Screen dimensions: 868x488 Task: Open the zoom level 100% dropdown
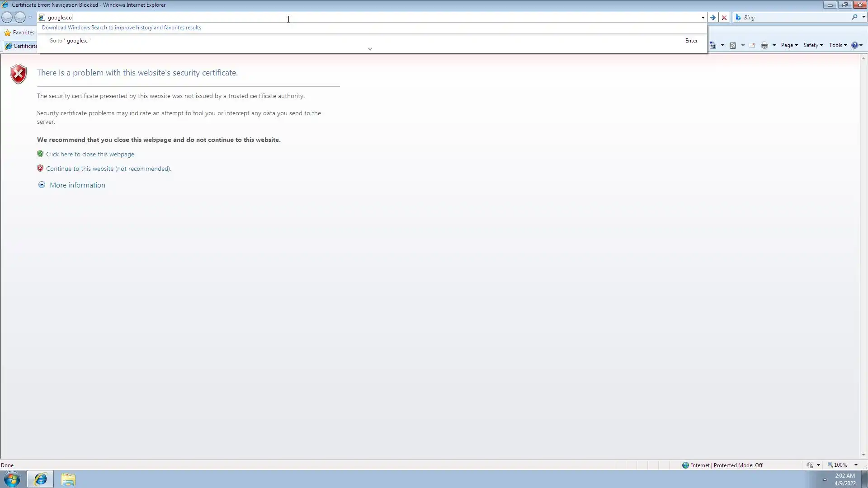tap(856, 465)
